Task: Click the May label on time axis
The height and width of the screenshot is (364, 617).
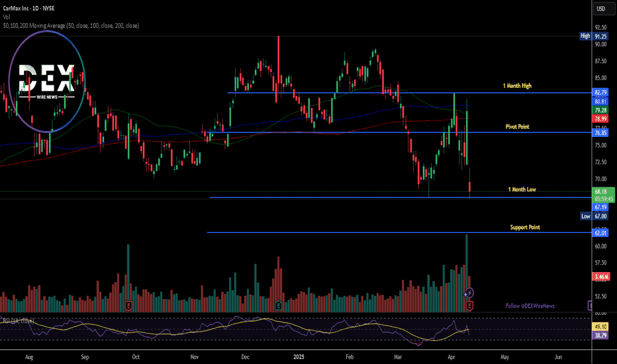Action: coord(505,357)
